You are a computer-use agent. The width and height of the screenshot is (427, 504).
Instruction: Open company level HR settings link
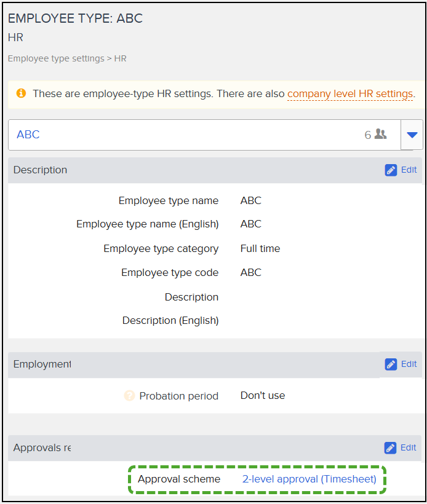pos(349,94)
